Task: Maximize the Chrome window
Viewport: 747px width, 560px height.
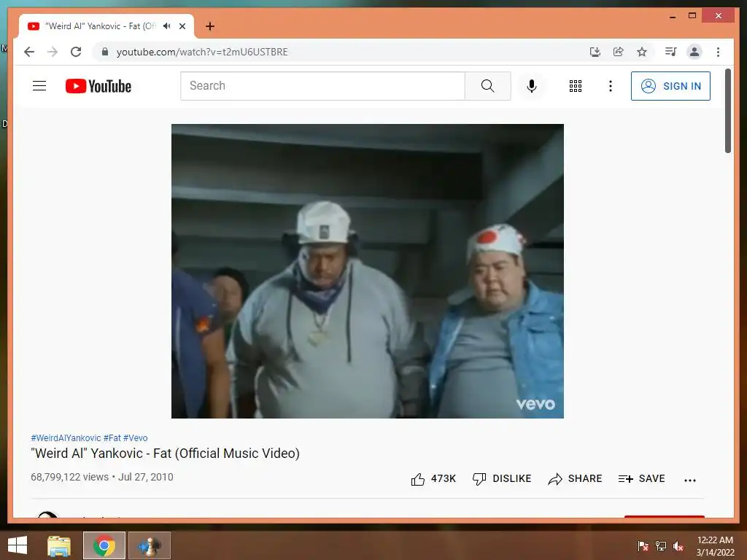Action: coord(692,16)
